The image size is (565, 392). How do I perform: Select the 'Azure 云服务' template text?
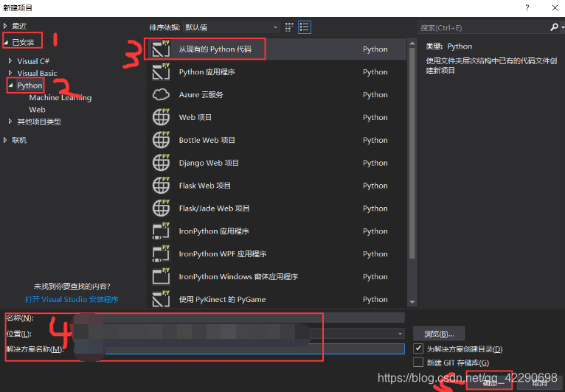(201, 94)
